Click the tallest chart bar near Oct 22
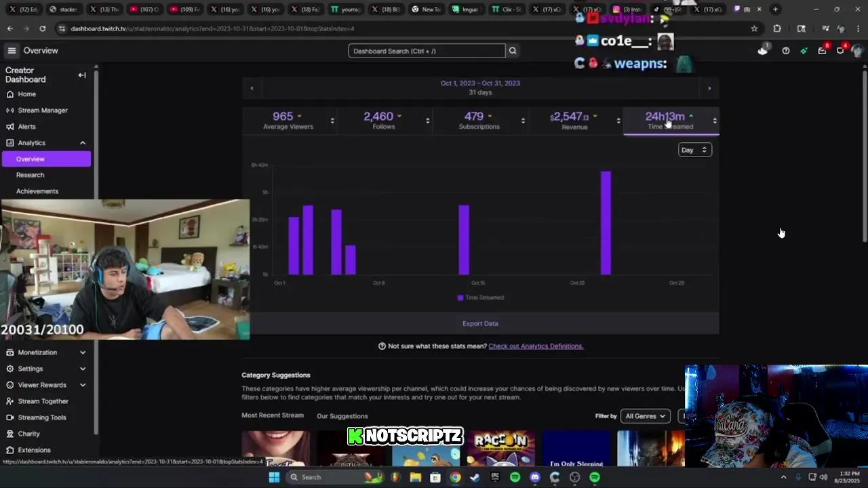 (606, 223)
